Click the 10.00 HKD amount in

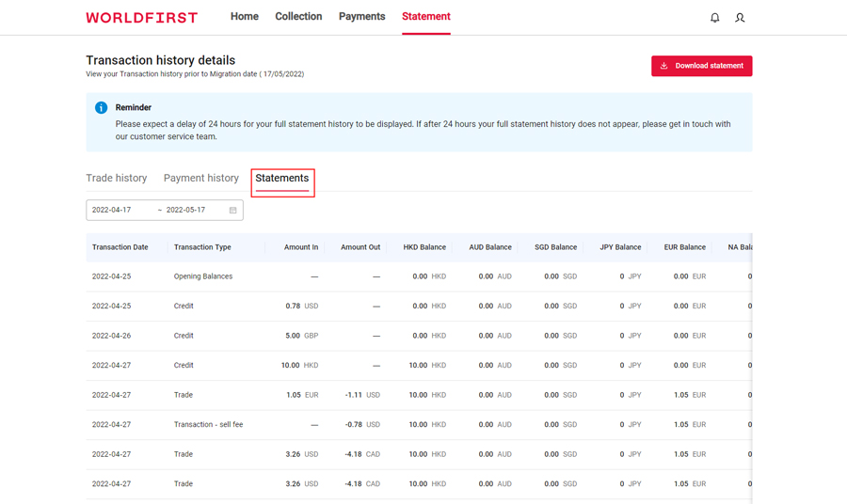click(x=300, y=366)
